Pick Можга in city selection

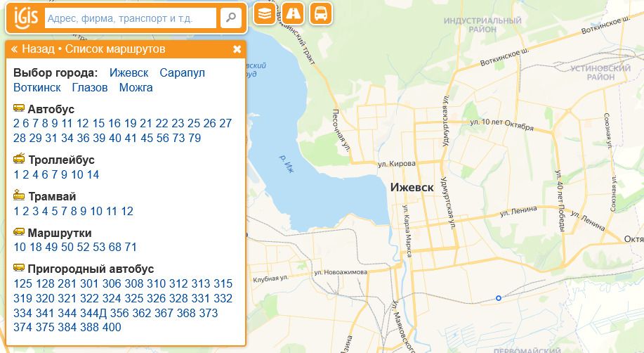[136, 88]
